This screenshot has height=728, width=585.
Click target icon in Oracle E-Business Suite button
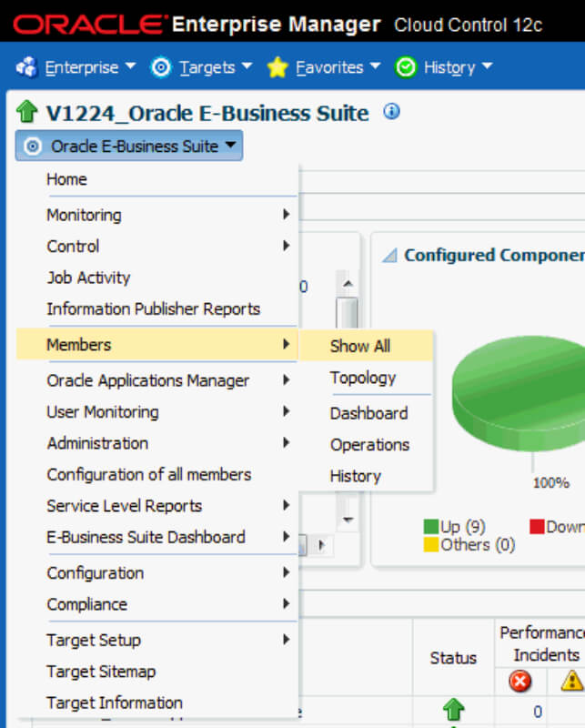coord(33,147)
